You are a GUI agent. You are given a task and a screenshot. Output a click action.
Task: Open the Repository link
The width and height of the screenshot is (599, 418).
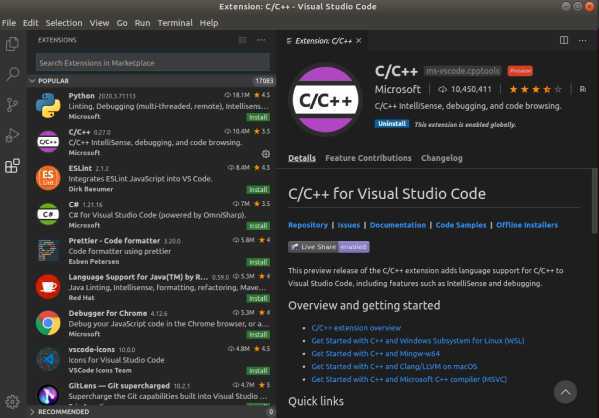click(308, 225)
